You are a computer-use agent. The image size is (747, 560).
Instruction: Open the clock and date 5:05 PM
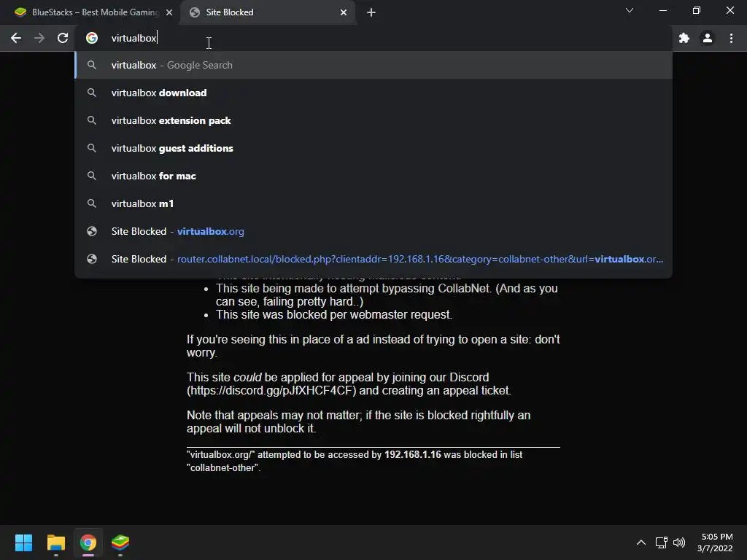[715, 542]
